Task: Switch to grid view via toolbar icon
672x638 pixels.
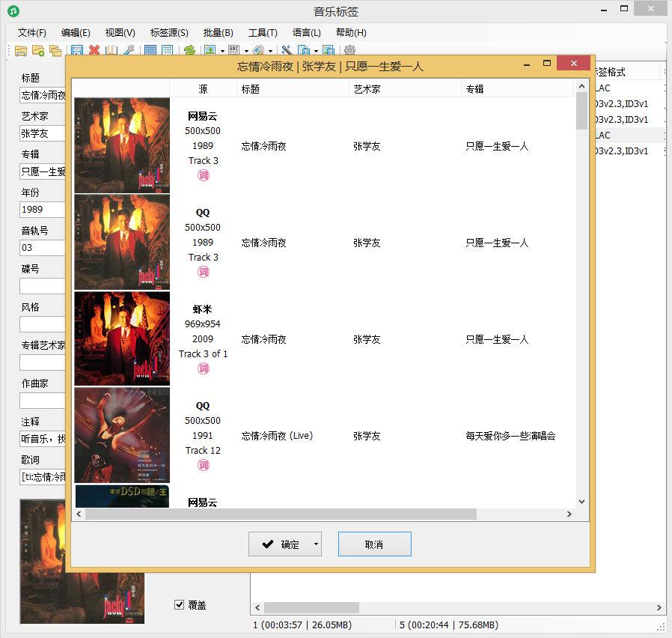Action: click(x=149, y=51)
